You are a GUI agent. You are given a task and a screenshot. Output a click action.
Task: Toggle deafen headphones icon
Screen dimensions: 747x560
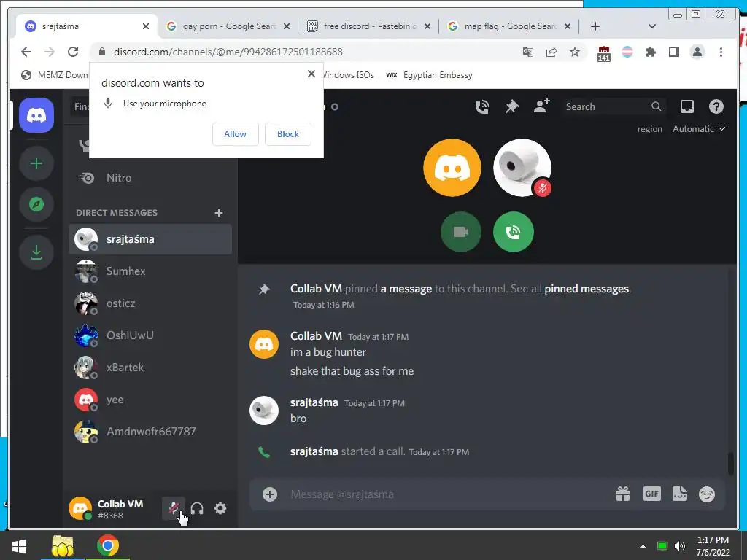tap(197, 508)
